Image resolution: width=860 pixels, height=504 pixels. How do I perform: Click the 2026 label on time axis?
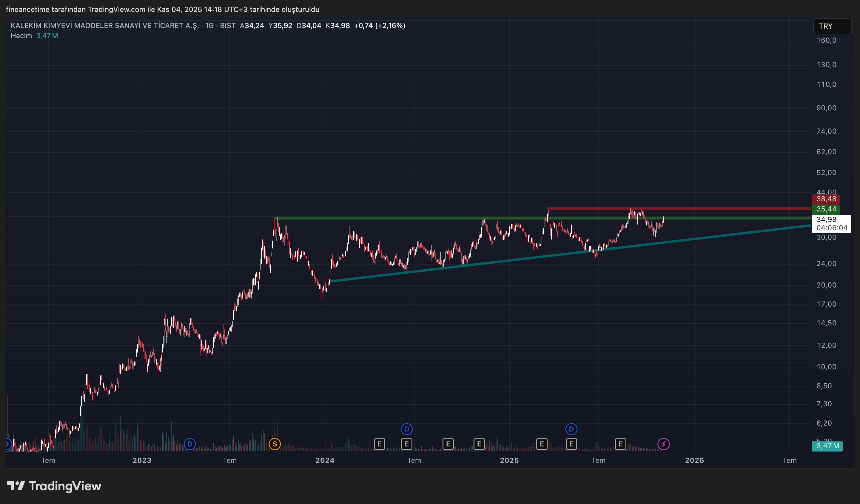coord(694,460)
